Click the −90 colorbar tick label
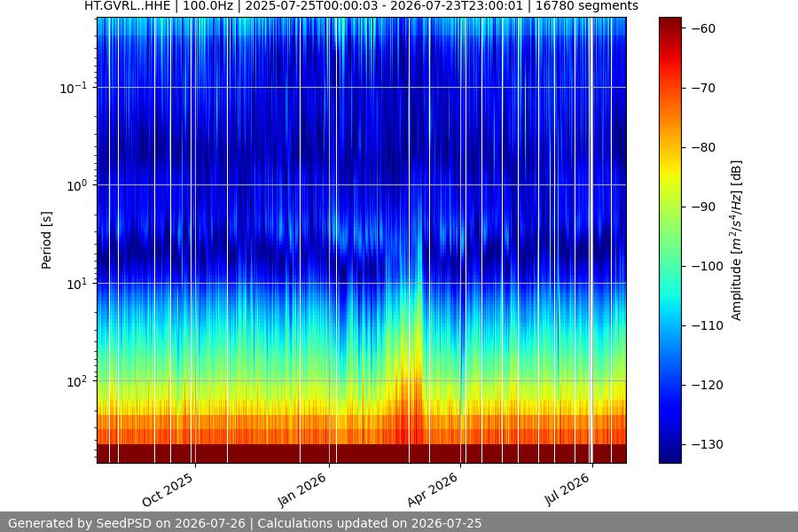Screen dimensions: 798x532 pyautogui.click(x=703, y=207)
